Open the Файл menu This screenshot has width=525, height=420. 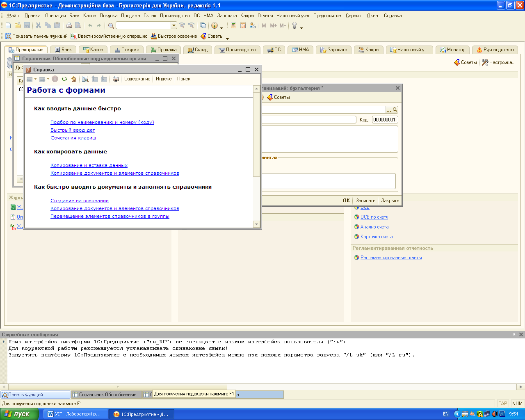tap(13, 16)
